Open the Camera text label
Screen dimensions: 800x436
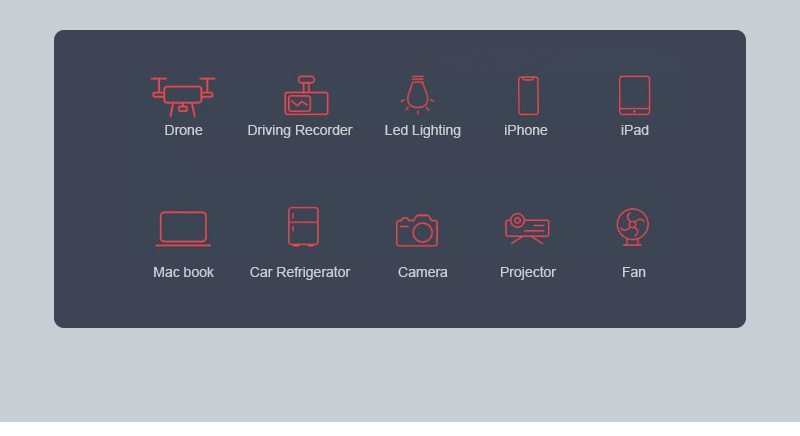[x=422, y=272]
